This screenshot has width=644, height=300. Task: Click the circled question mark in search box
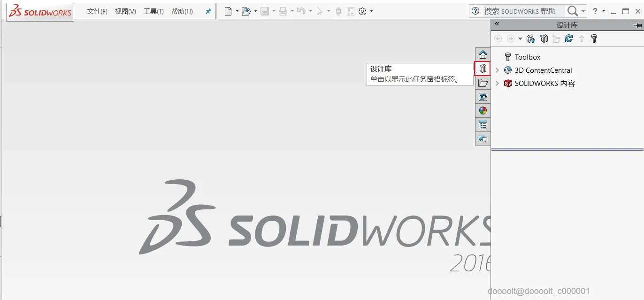tap(476, 11)
